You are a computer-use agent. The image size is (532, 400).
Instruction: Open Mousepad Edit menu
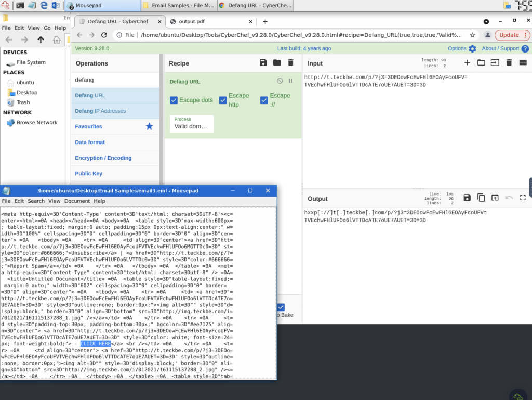(19, 201)
